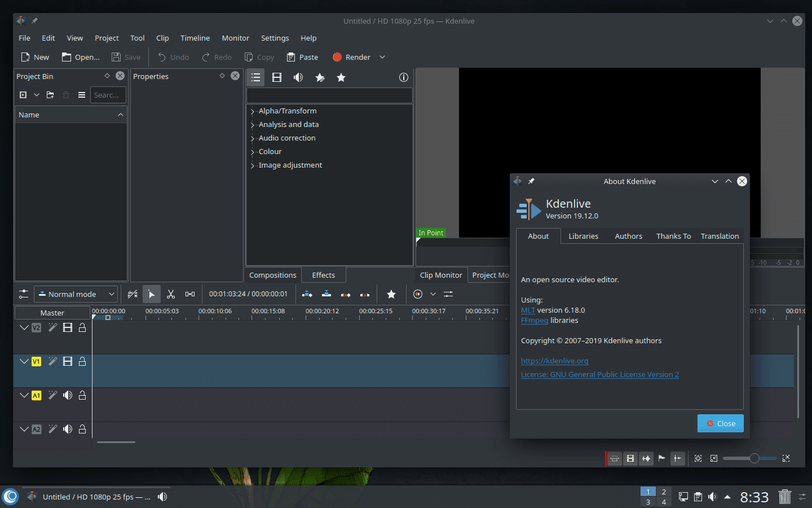Mute the A1 audio track
This screenshot has height=508, width=812.
click(x=67, y=395)
